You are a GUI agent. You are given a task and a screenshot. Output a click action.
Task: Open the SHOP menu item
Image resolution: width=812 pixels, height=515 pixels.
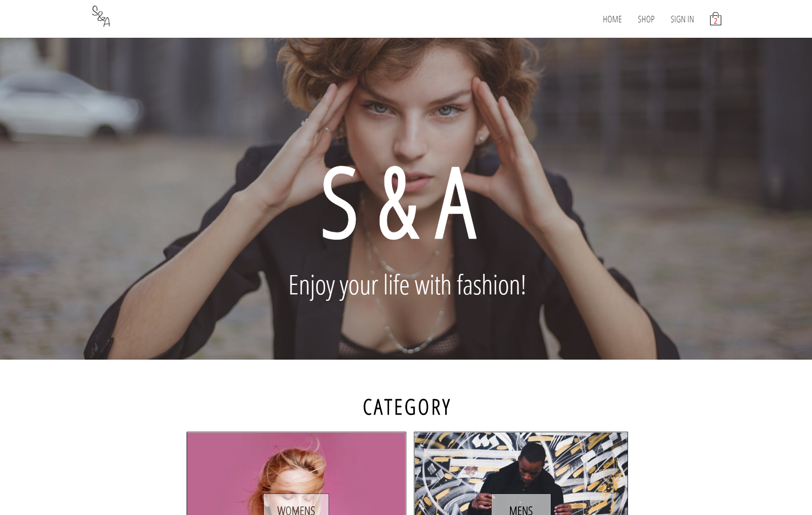(x=646, y=19)
